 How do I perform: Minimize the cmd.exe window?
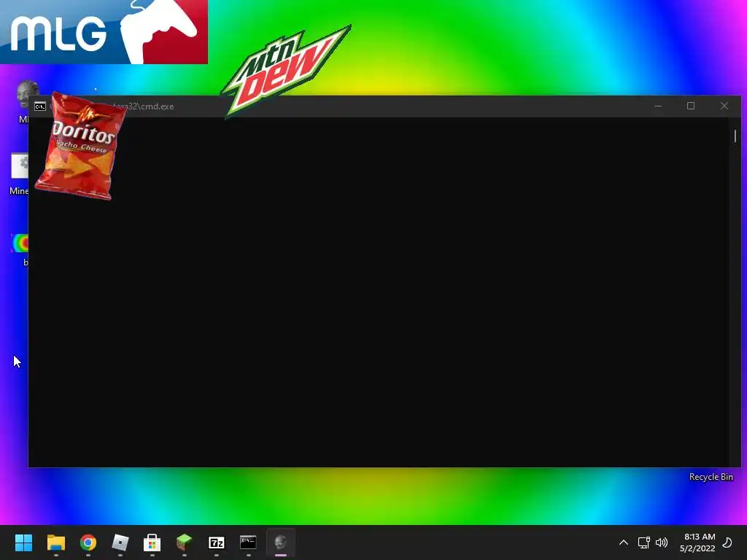pyautogui.click(x=658, y=106)
